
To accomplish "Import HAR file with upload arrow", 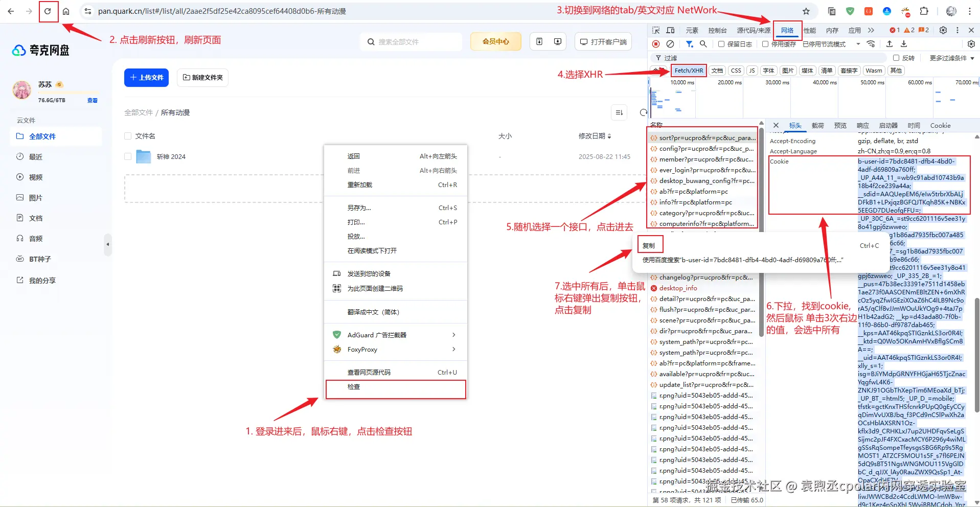I will [x=890, y=44].
